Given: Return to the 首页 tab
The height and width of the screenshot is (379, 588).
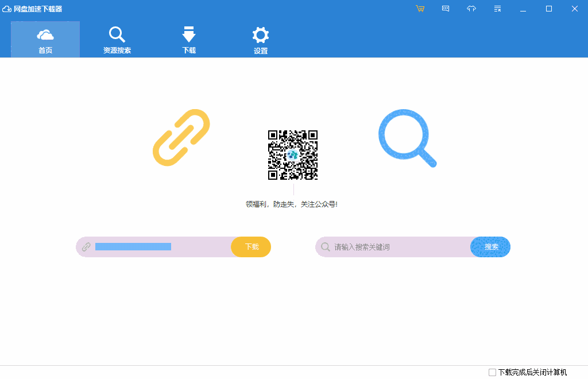Looking at the screenshot, I should click(x=45, y=38).
